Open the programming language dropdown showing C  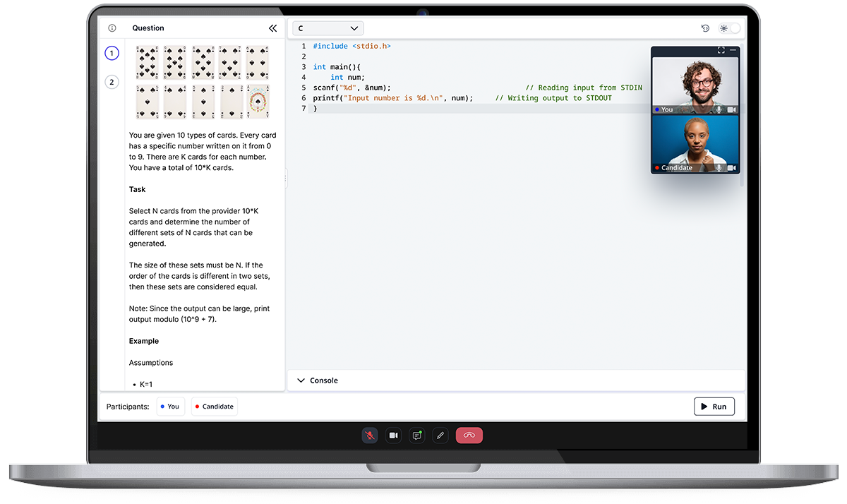[328, 28]
